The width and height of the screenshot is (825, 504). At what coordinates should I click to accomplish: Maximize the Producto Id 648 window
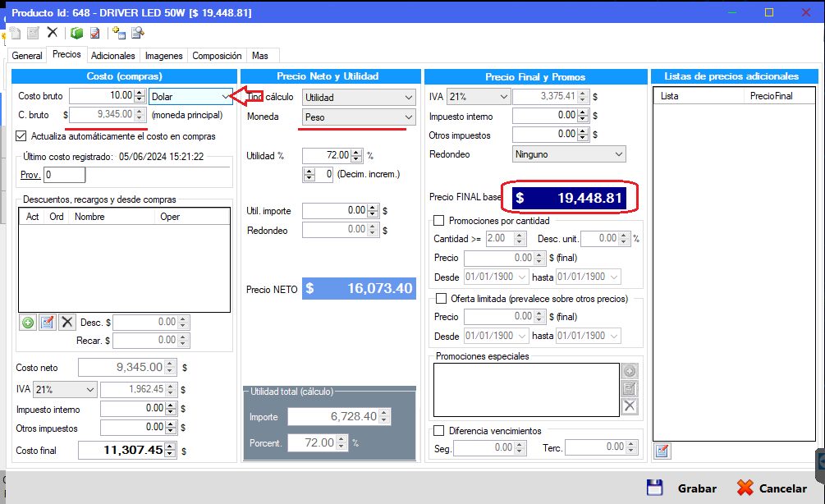pyautogui.click(x=769, y=12)
